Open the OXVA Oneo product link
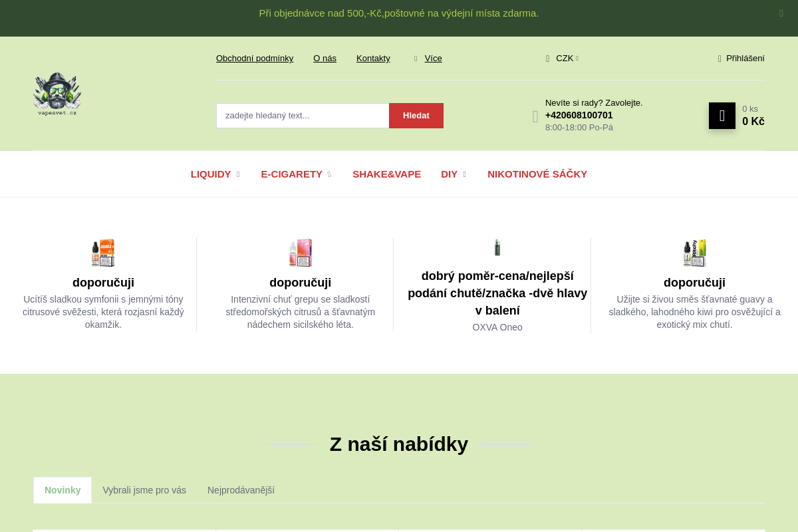 click(x=497, y=327)
